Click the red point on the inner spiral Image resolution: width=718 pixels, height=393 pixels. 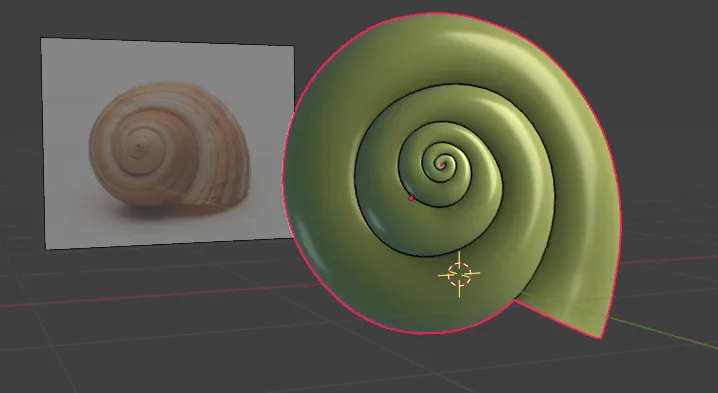click(411, 198)
